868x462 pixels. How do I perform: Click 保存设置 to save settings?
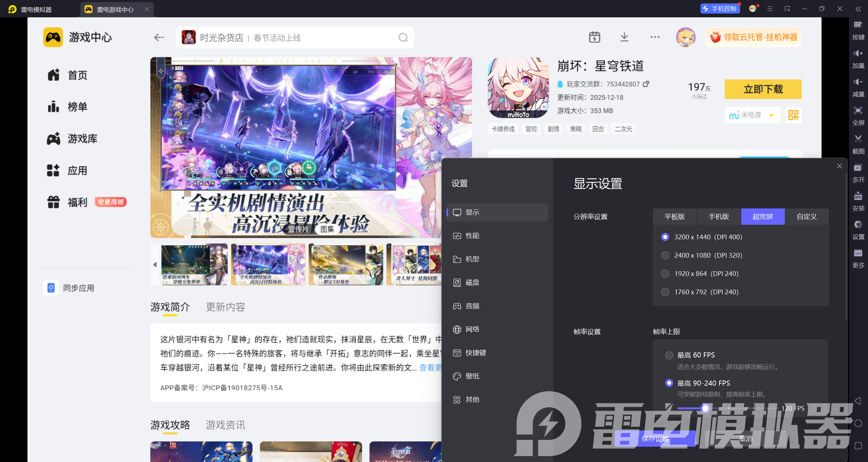pos(655,439)
